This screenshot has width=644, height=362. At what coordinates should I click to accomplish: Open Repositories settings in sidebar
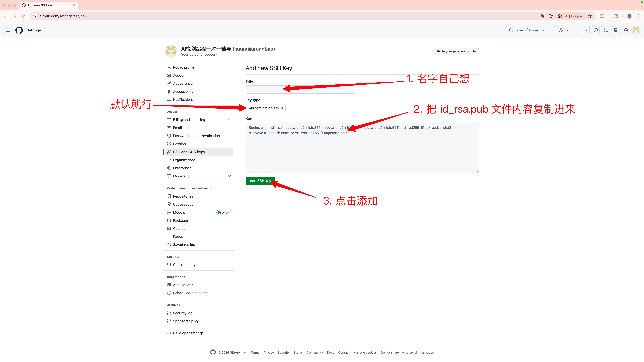[199, 196]
